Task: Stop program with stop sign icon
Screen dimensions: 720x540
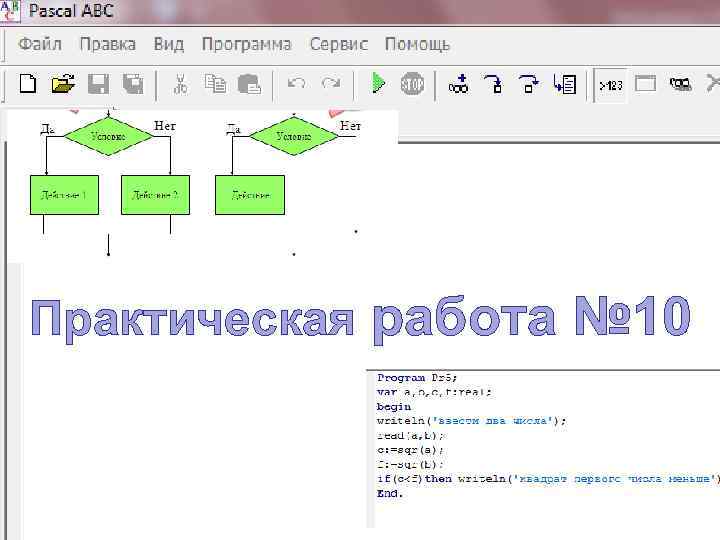Action: [x=412, y=84]
